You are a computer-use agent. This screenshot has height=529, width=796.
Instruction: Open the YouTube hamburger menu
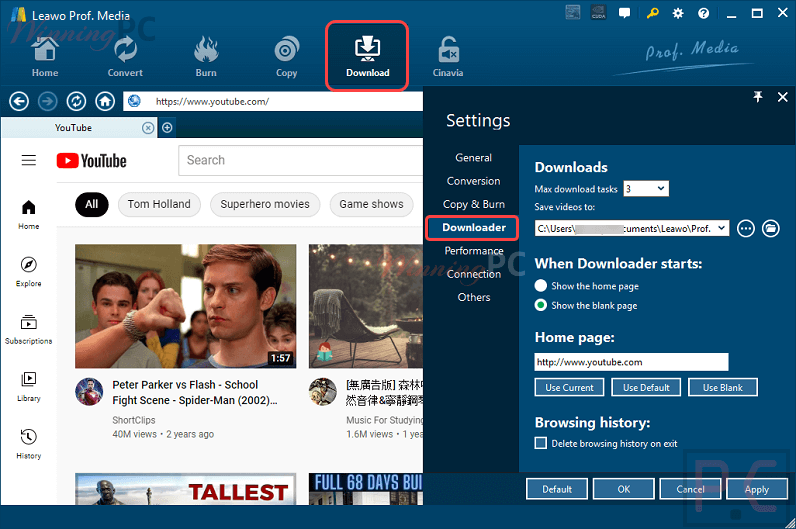click(28, 160)
